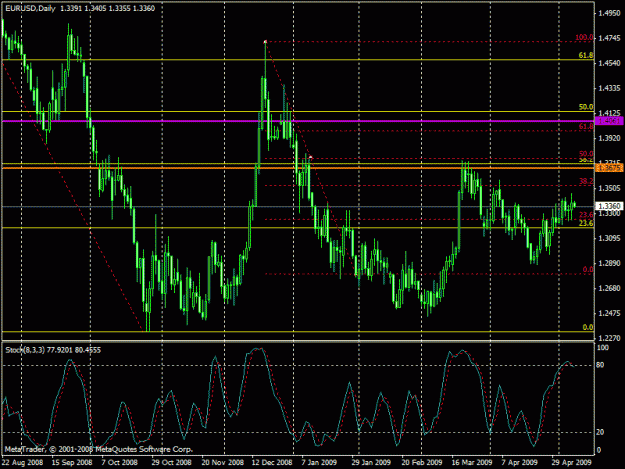This screenshot has height=469, width=625.
Task: Click the red Fibonacci 23.6 label
Action: coord(586,215)
